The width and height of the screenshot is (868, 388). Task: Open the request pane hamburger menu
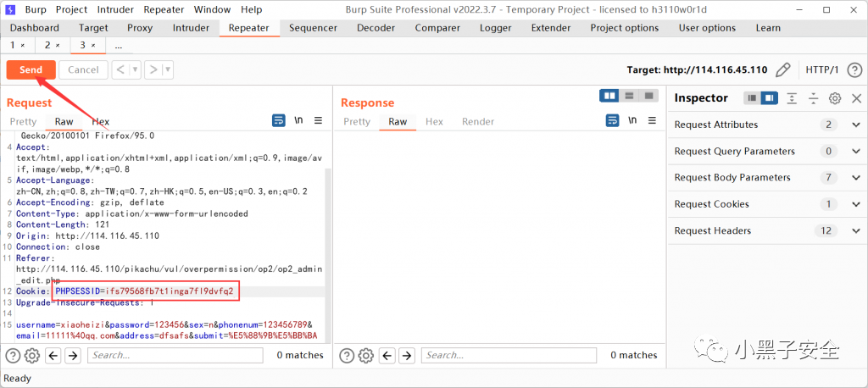(x=319, y=121)
